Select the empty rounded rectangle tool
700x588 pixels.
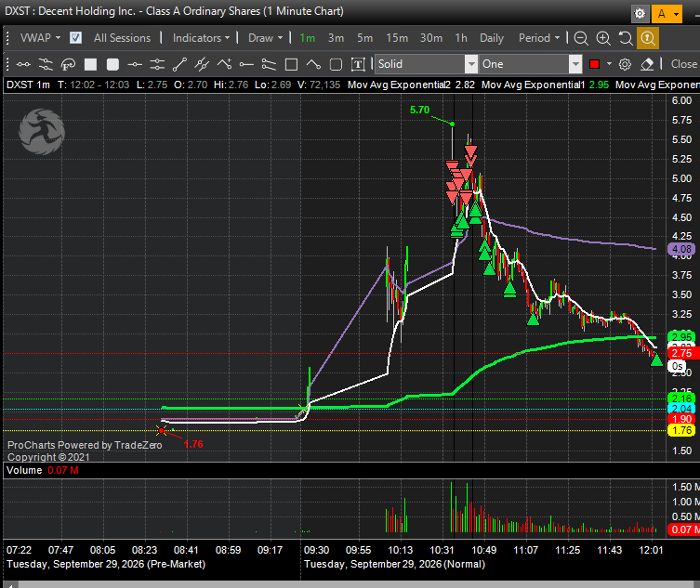(336, 65)
